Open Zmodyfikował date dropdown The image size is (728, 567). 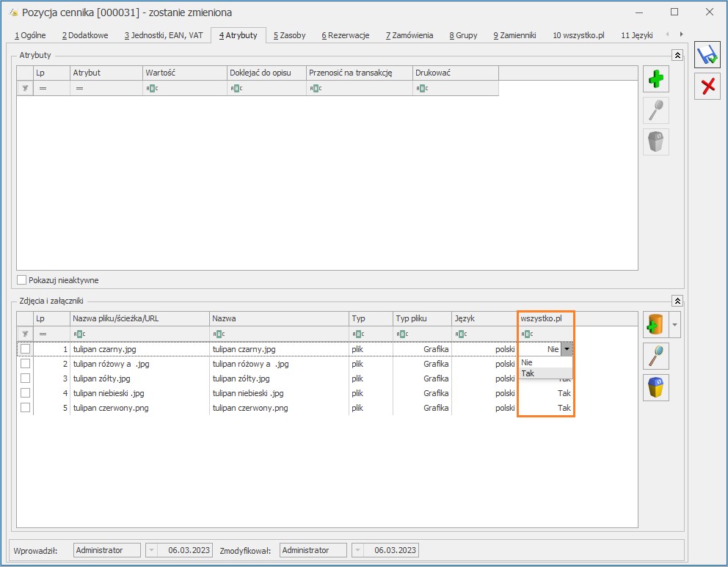point(357,550)
